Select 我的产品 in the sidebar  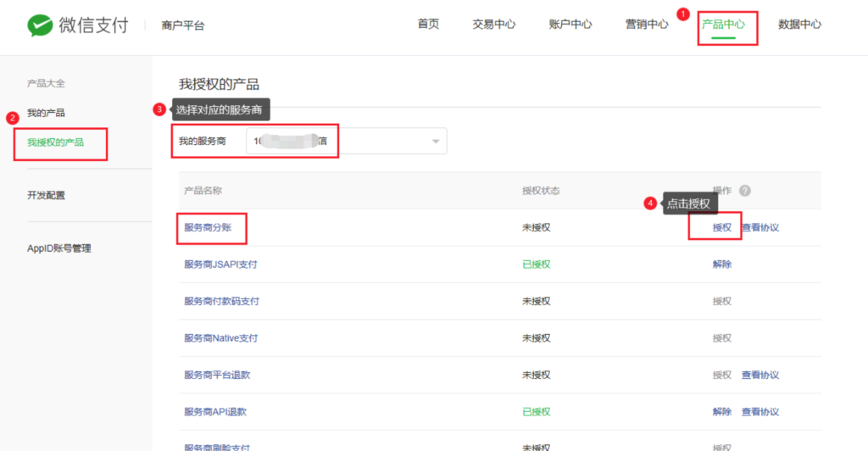(46, 113)
